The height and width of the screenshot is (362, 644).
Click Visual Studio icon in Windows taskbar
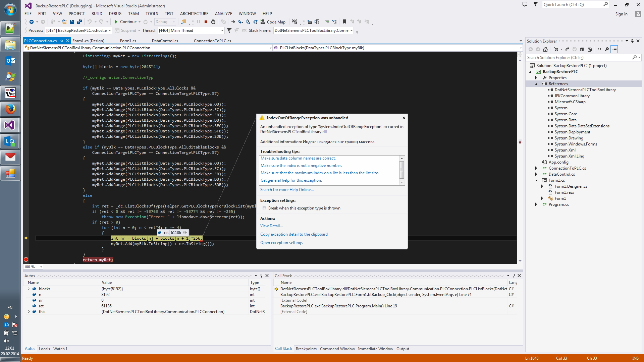10,125
